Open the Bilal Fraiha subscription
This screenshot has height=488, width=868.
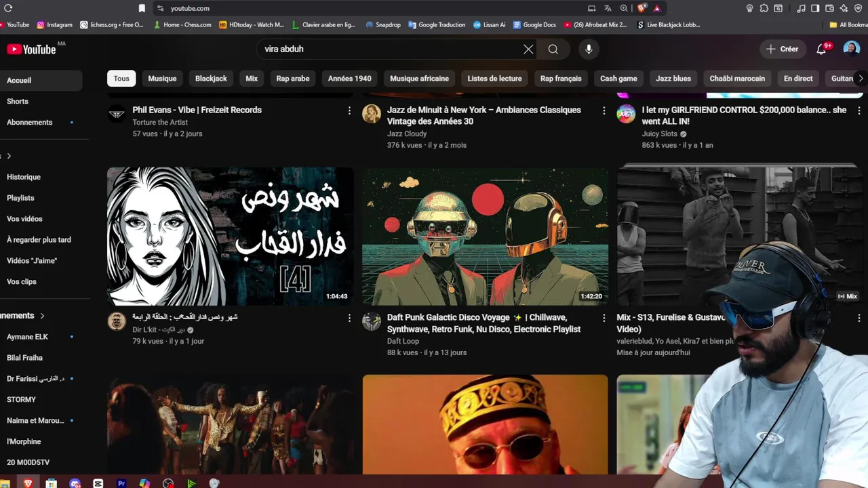click(x=41, y=358)
